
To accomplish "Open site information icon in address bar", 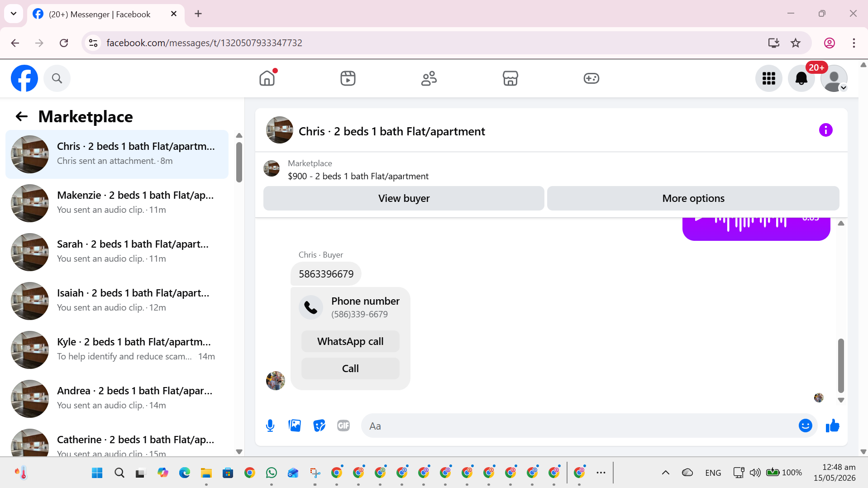I will click(93, 43).
